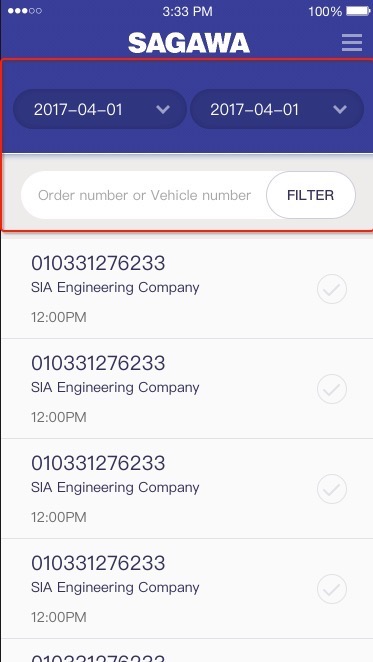Tap the 3:33 PM clock in status bar
373x662 pixels.
187,11
